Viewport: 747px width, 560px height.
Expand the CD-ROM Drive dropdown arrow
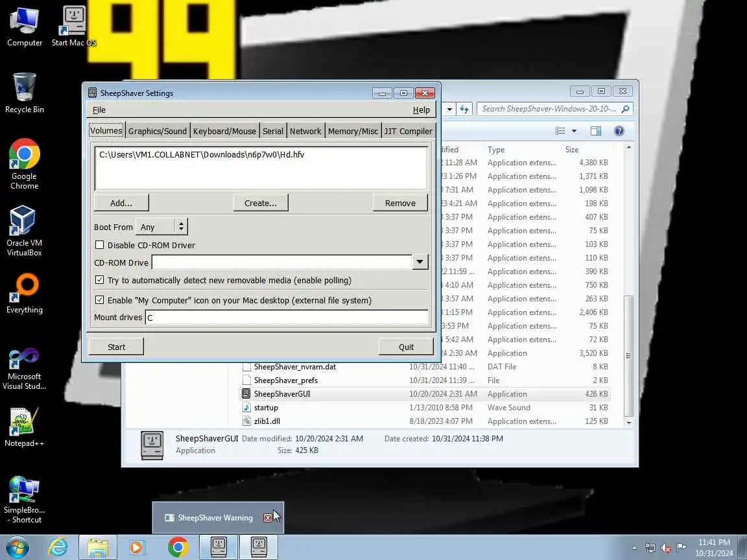point(420,261)
